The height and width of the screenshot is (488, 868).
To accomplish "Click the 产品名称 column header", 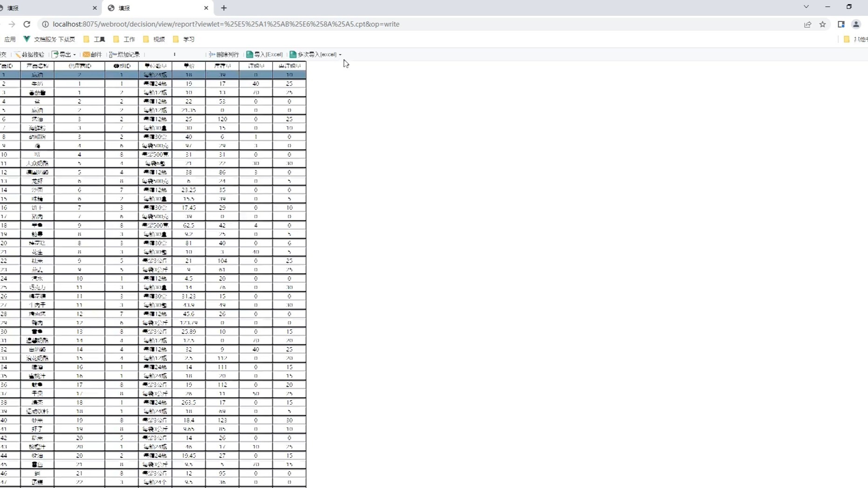I will click(37, 66).
